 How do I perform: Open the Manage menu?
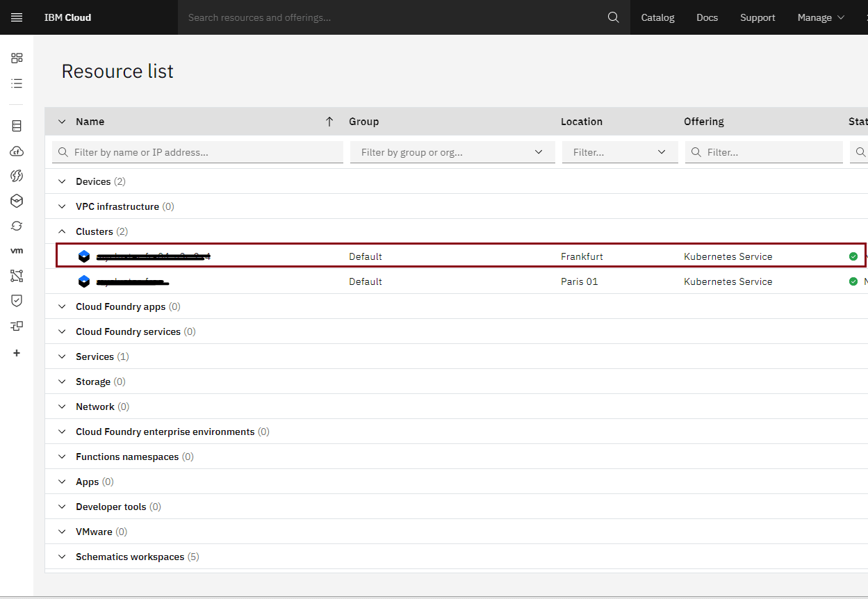tap(820, 17)
